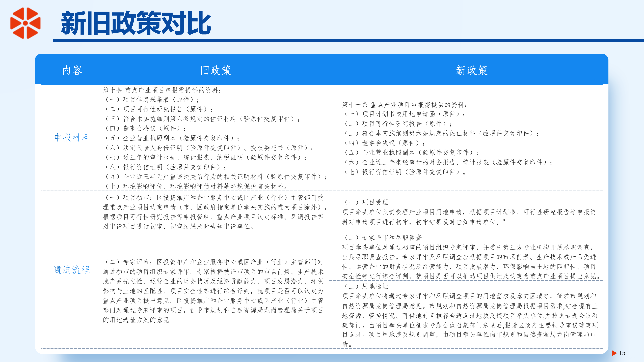Click the page number 15
Image resolution: width=644 pixels, height=362 pixels.
[x=622, y=353]
